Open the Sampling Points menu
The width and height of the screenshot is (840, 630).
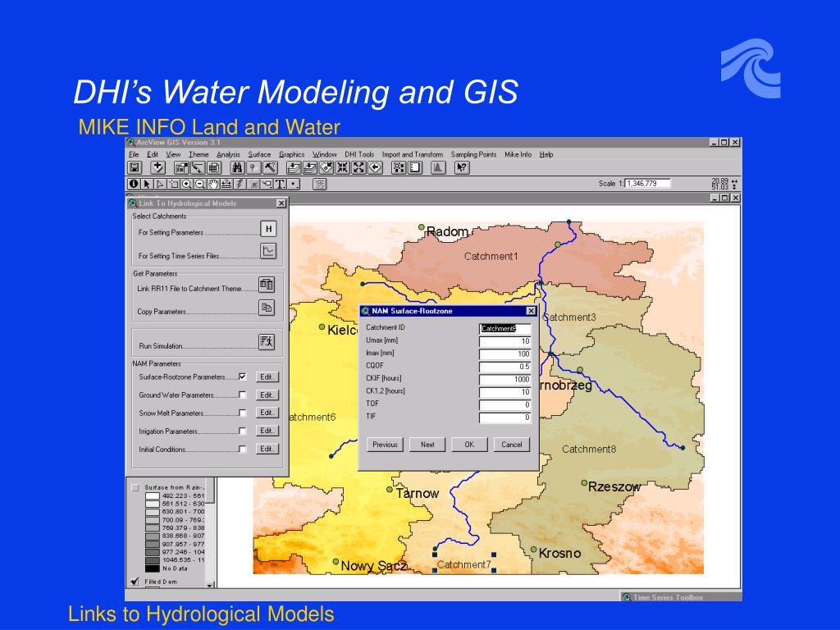pos(473,154)
